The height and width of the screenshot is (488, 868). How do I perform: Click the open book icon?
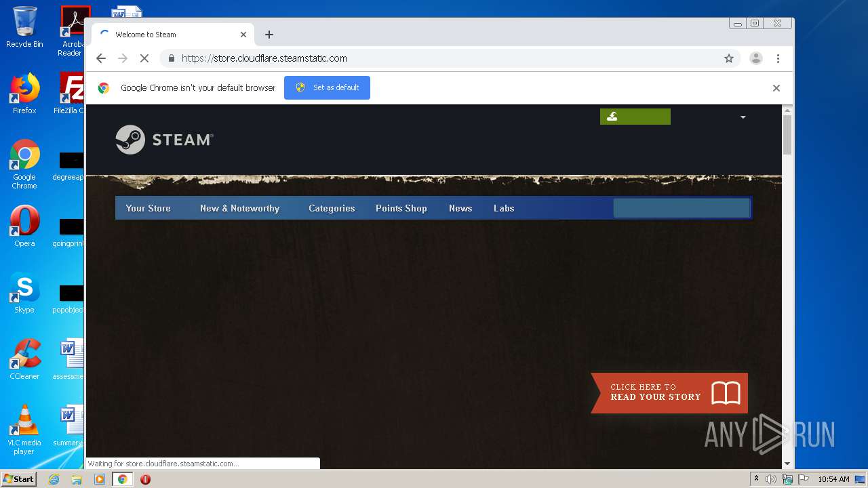726,393
